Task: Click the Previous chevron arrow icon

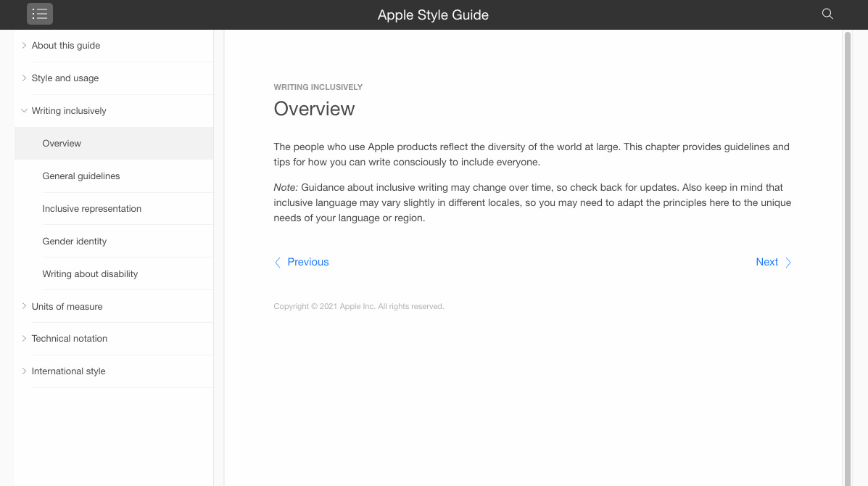Action: tap(278, 262)
